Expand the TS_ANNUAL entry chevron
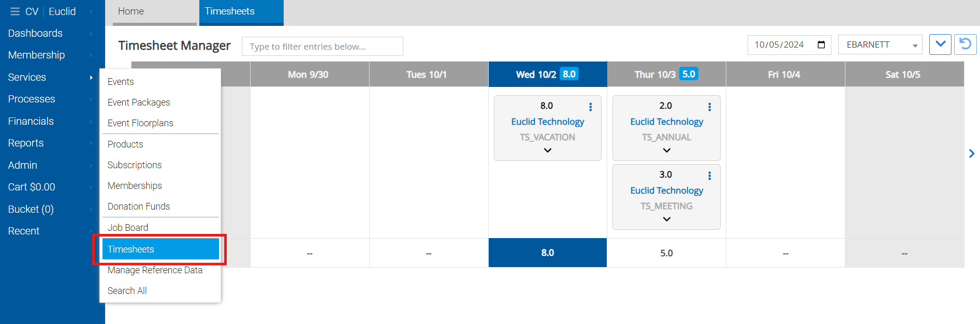Screen dimensions: 980x324 [667, 150]
